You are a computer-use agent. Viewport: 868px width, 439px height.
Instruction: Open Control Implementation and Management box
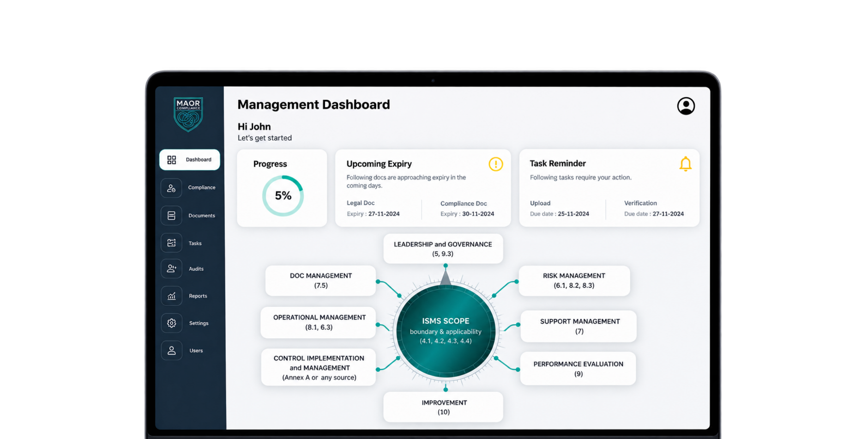(319, 367)
